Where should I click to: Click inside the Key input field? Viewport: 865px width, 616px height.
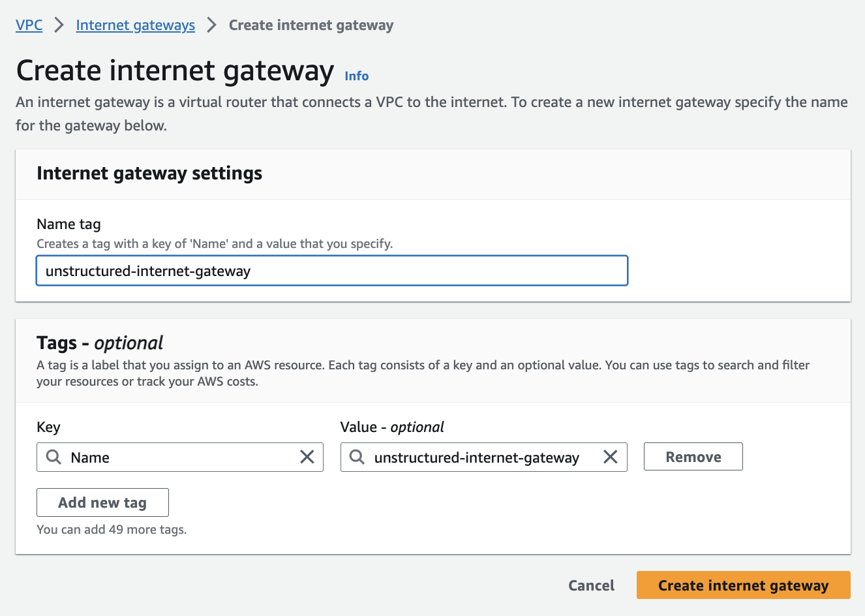(176, 457)
